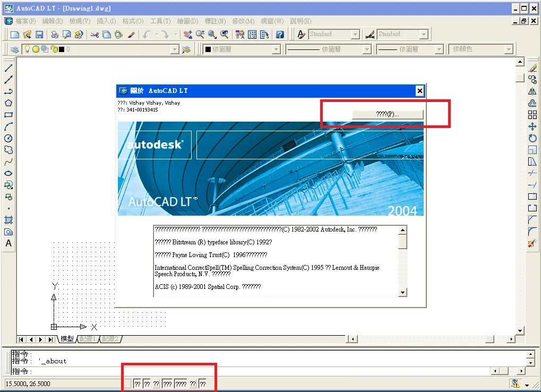Open the lineweight dropdown 依圖層
The image size is (541, 392).
point(439,49)
